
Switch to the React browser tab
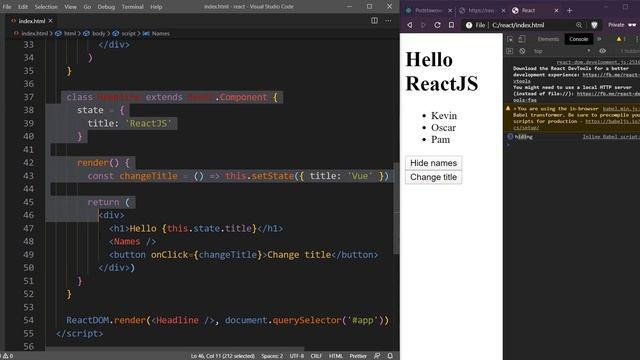click(535, 11)
